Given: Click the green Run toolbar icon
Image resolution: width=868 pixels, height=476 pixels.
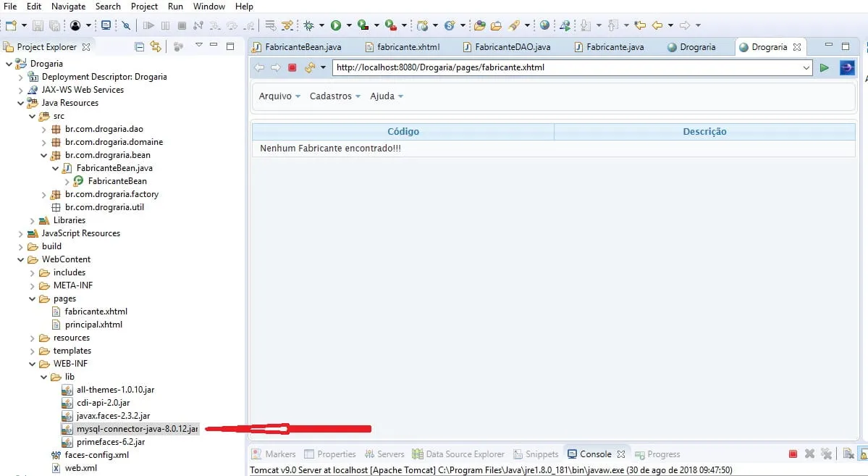Looking at the screenshot, I should [x=335, y=25].
